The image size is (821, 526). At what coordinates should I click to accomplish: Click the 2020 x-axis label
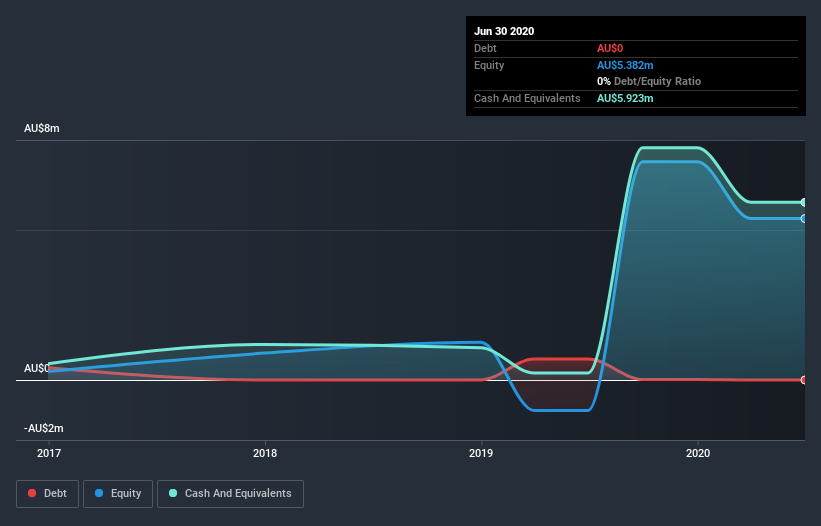pyautogui.click(x=698, y=453)
